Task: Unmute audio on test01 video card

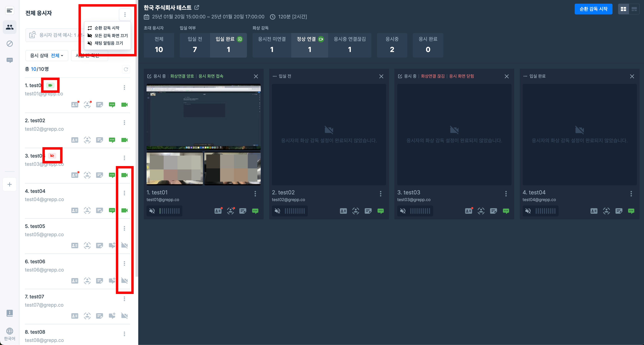Action: (152, 211)
